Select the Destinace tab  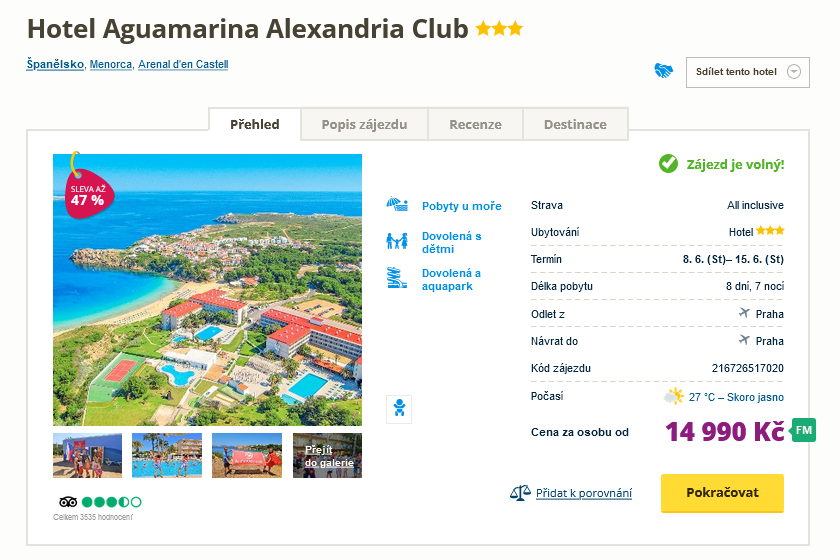coord(575,125)
